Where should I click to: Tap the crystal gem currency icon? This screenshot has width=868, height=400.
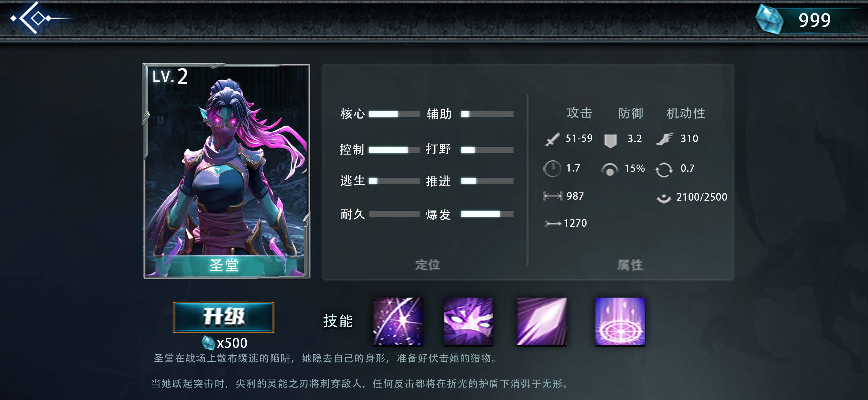point(769,20)
